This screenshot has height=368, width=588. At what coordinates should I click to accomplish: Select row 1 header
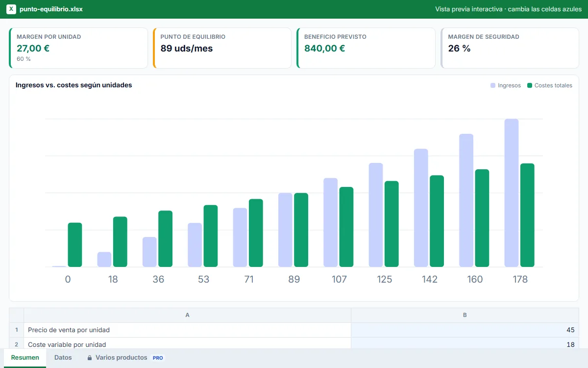tap(17, 330)
